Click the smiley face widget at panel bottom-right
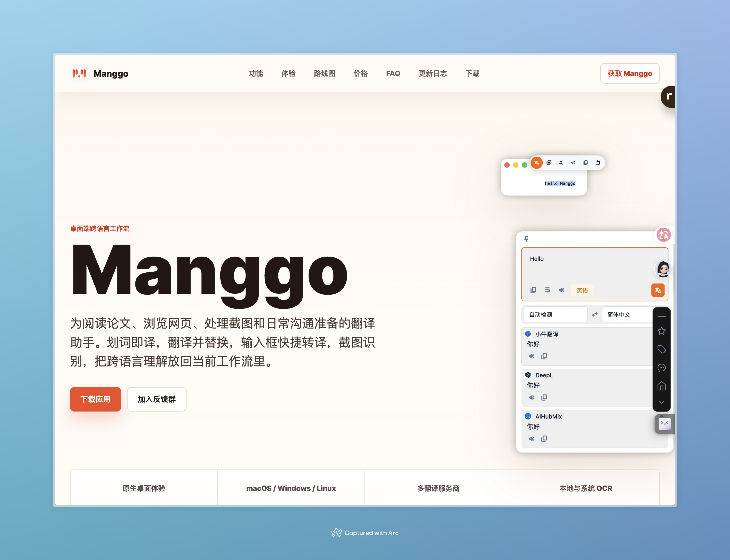 [x=665, y=424]
